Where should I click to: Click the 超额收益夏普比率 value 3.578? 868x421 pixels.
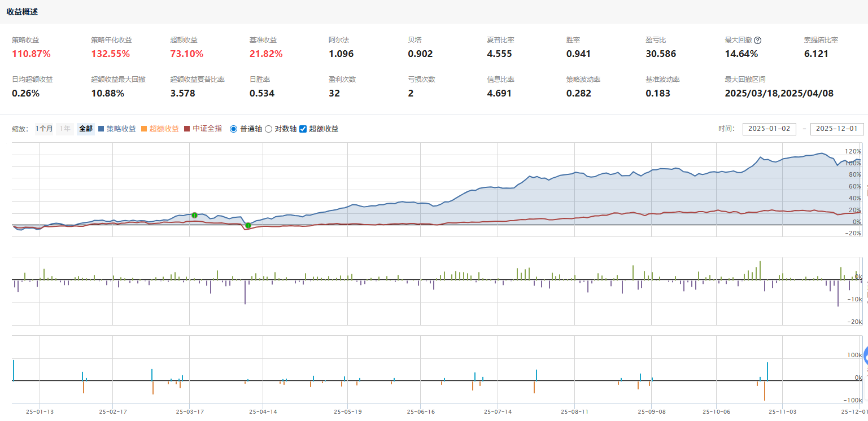point(182,94)
